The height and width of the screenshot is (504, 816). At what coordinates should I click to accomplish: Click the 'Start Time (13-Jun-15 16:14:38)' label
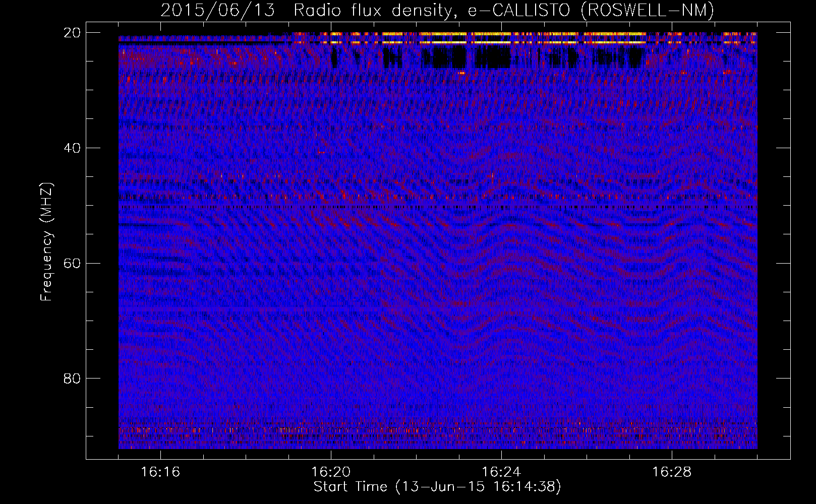click(437, 487)
